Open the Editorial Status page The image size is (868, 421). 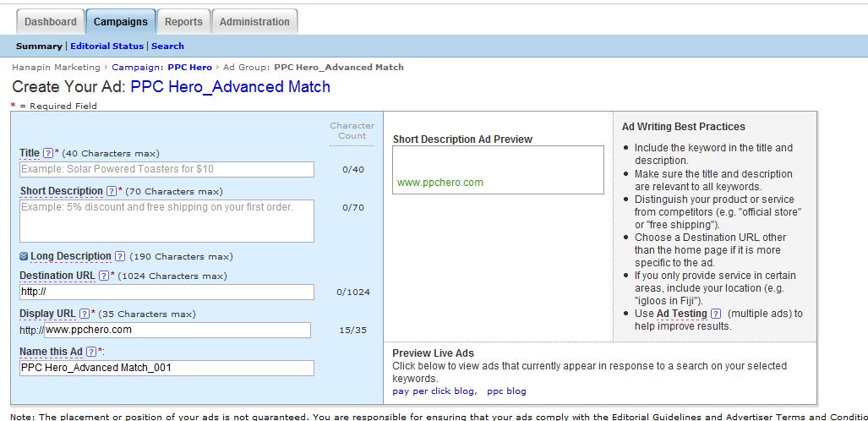[106, 46]
